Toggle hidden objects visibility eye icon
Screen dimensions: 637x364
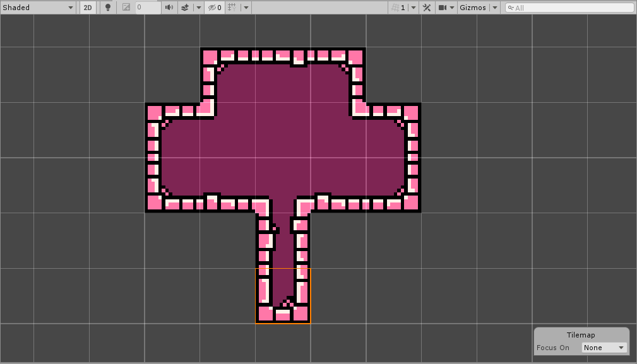(x=215, y=8)
